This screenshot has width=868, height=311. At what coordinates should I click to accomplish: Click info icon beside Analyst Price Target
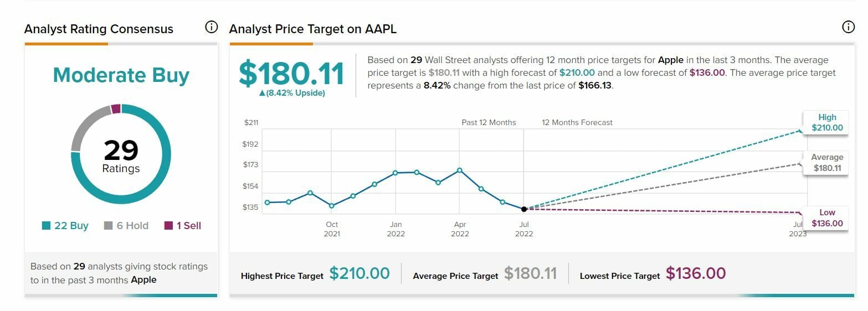click(x=848, y=27)
